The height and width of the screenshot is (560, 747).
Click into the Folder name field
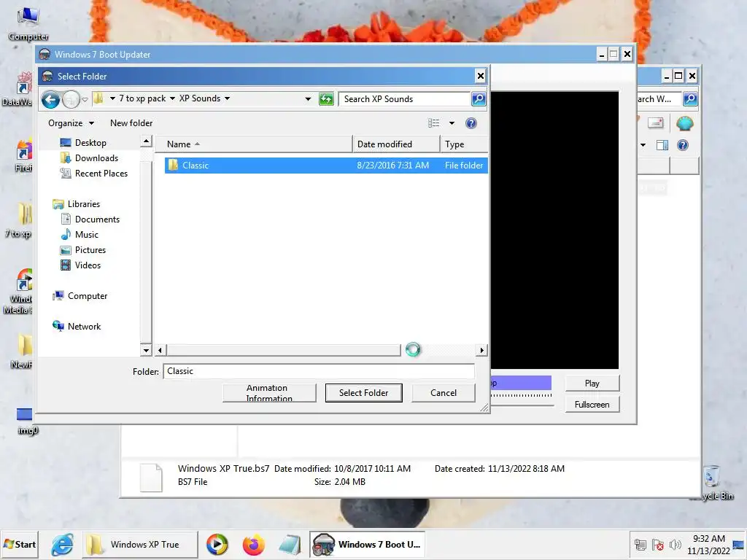point(319,371)
